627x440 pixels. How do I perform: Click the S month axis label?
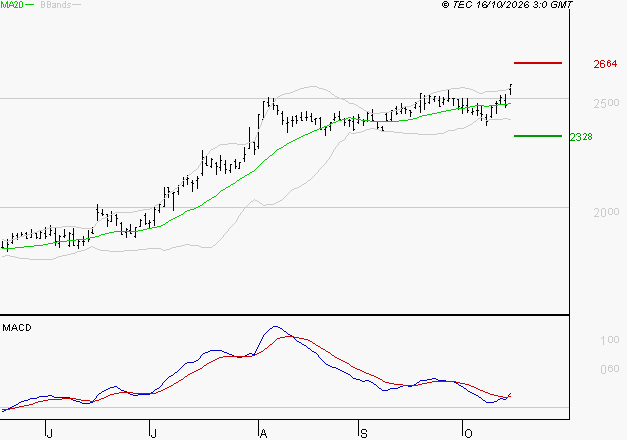(x=363, y=434)
